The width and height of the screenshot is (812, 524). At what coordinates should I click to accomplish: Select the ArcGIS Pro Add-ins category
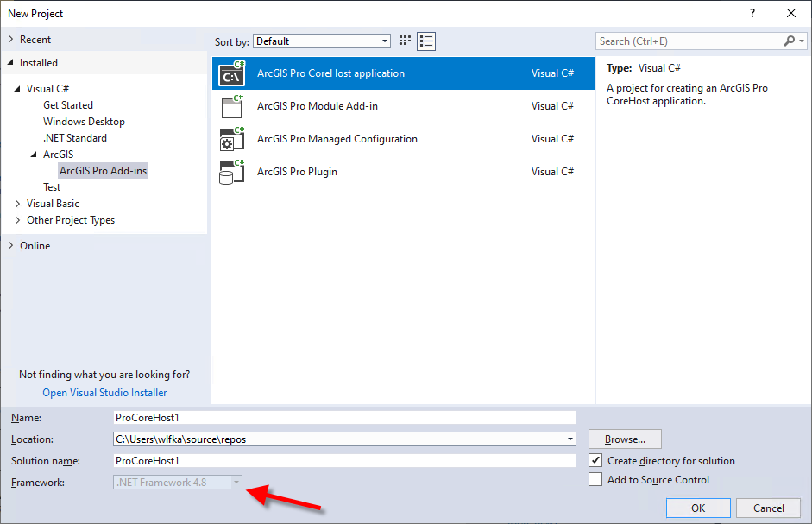pyautogui.click(x=103, y=170)
